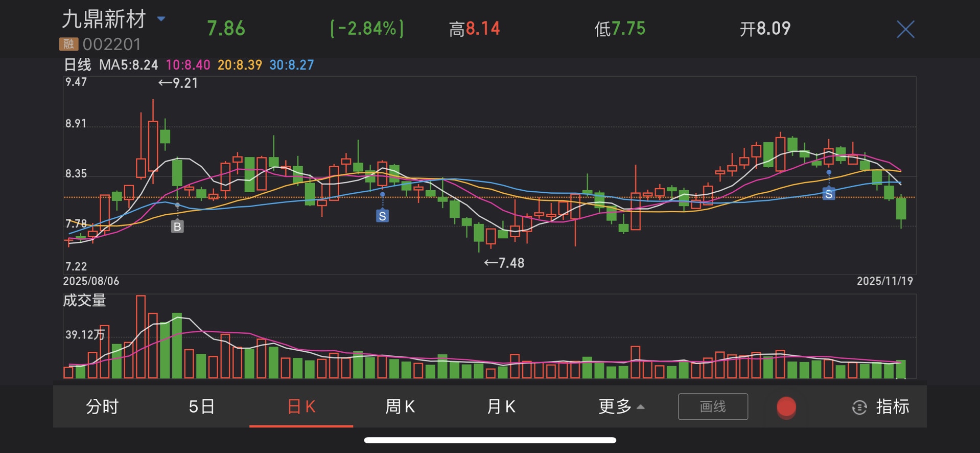The width and height of the screenshot is (980, 453).
Task: Click the 9.47 top price axis label
Action: pos(76,82)
